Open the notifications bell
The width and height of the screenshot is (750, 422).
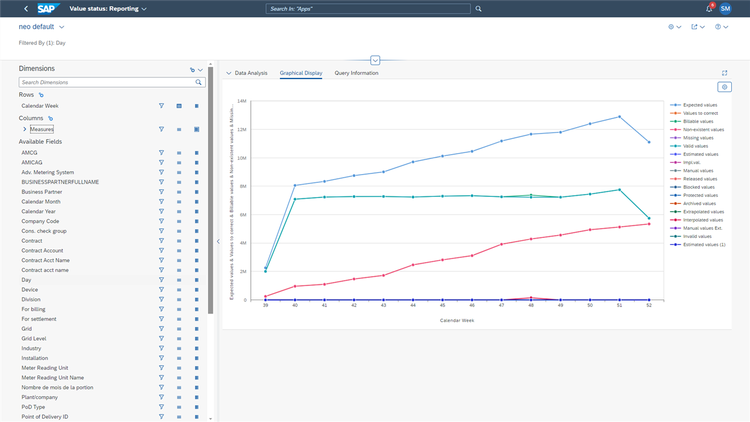pos(709,9)
